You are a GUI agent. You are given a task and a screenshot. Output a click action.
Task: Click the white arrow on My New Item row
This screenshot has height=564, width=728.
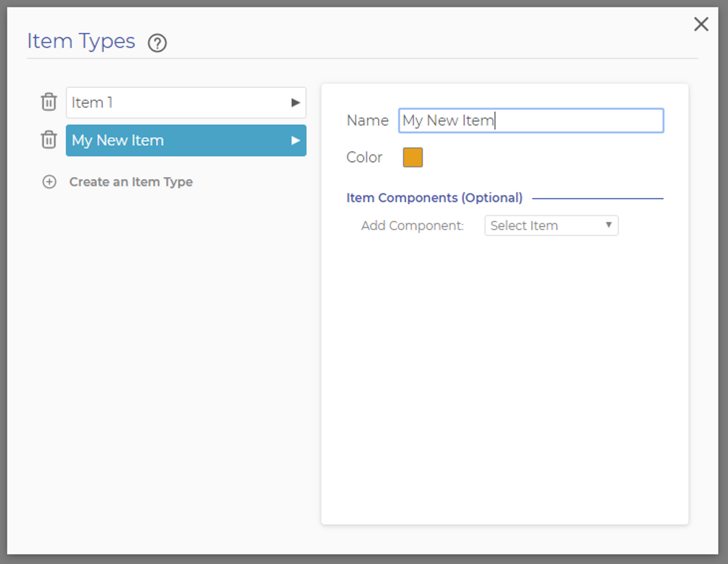point(295,141)
